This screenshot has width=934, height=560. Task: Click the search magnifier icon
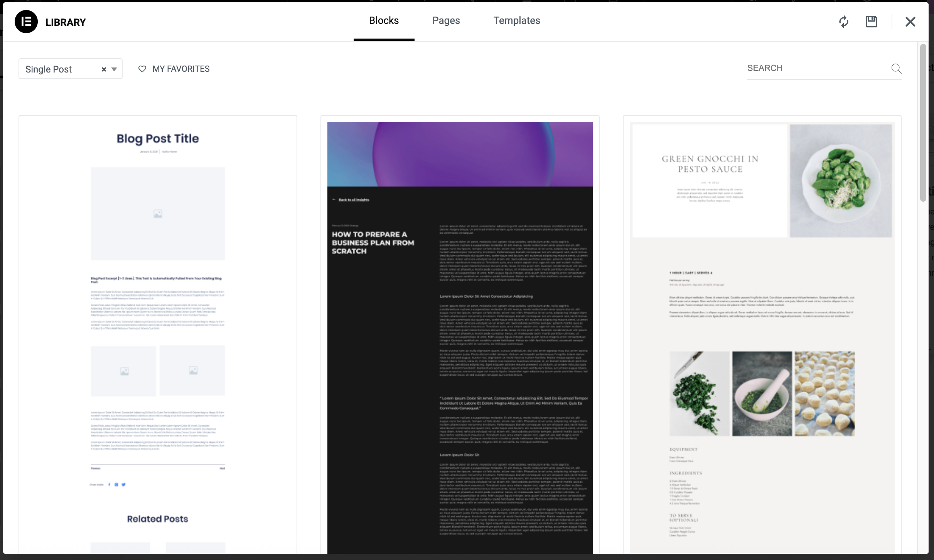point(896,69)
